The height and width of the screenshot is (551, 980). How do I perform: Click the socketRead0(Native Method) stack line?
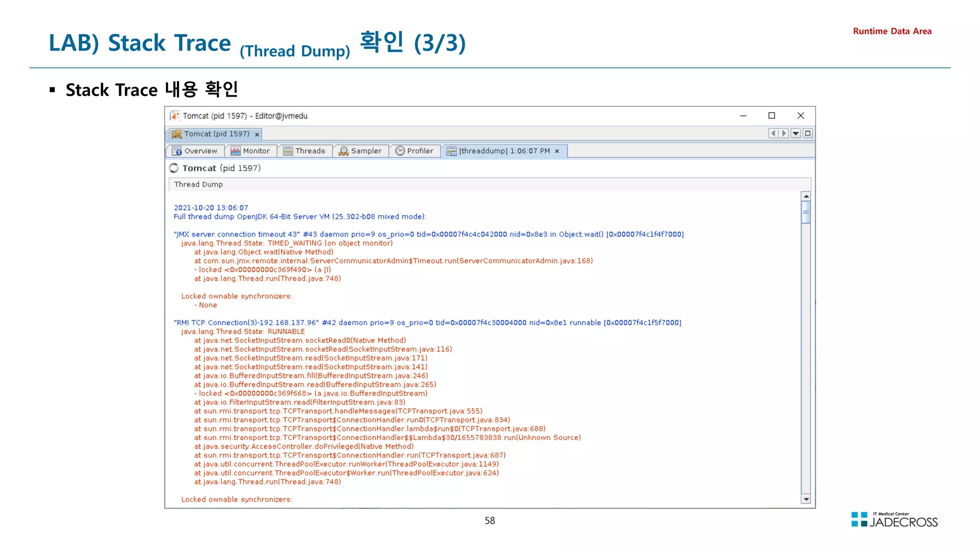pos(300,341)
